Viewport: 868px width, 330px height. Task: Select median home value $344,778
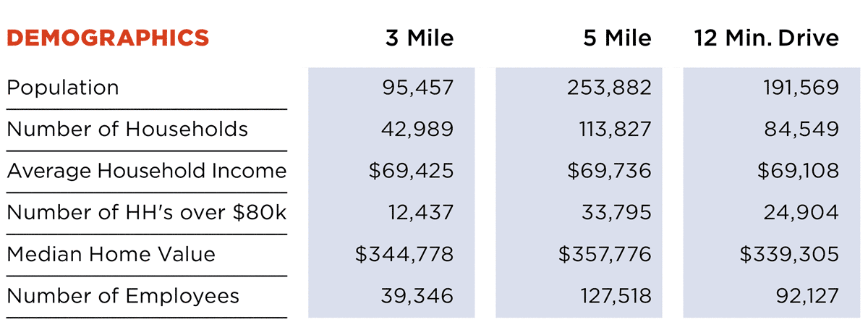[x=405, y=255]
